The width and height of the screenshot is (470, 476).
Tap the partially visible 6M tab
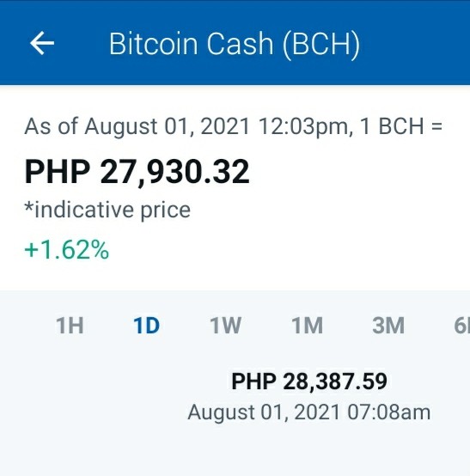click(461, 326)
